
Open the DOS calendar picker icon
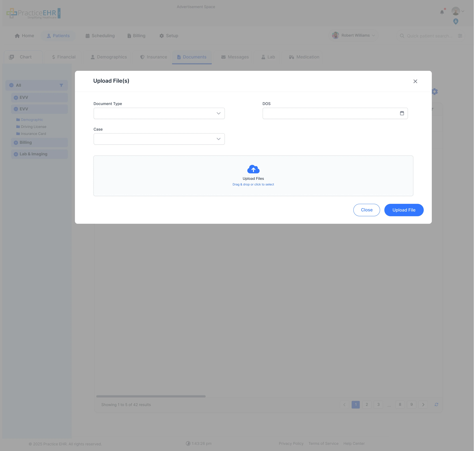click(402, 113)
